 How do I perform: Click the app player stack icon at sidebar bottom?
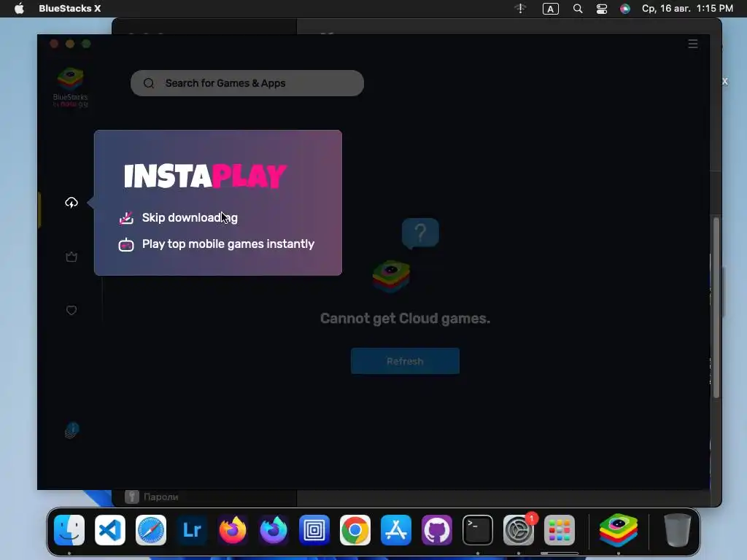[x=71, y=430]
